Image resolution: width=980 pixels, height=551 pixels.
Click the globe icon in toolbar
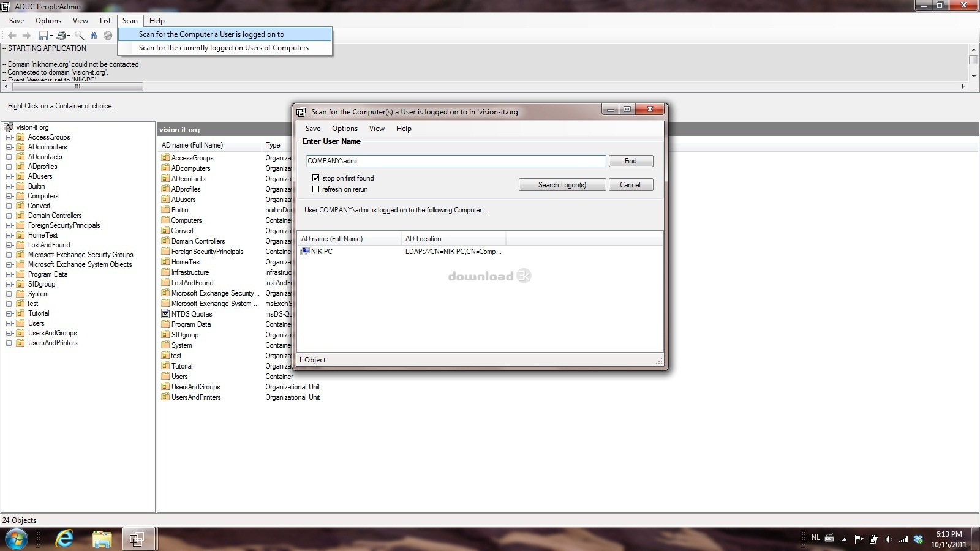click(108, 36)
